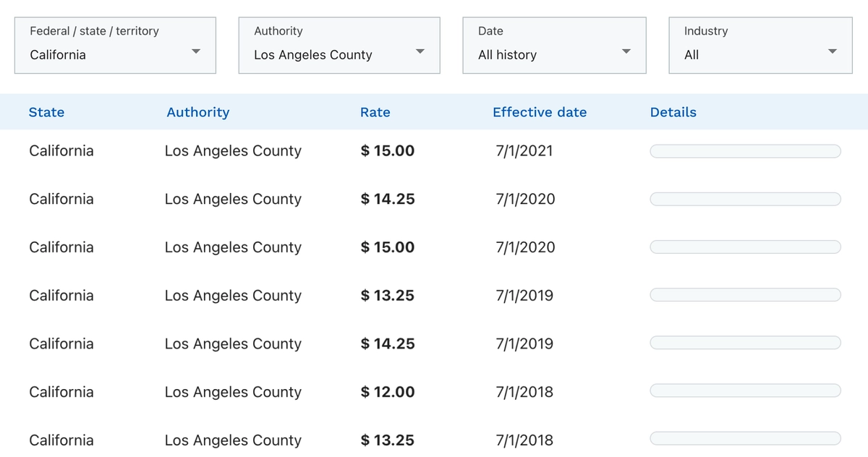Click the Details column header

click(673, 112)
